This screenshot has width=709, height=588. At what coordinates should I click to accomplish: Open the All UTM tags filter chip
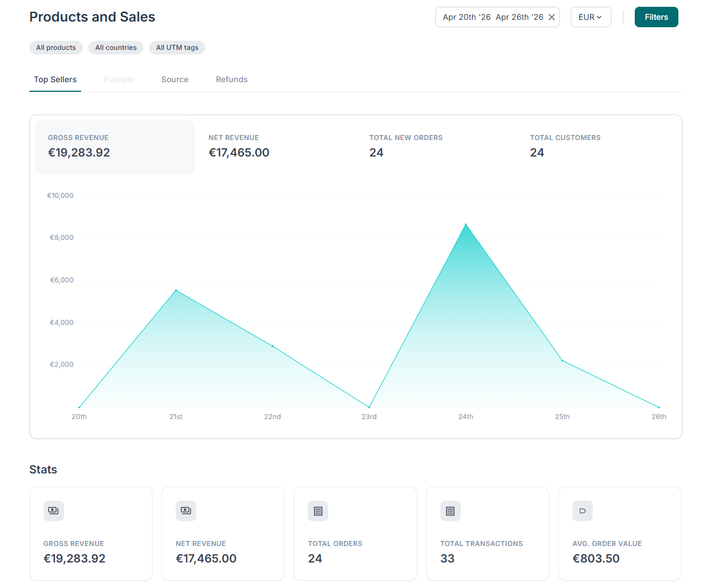pos(177,48)
